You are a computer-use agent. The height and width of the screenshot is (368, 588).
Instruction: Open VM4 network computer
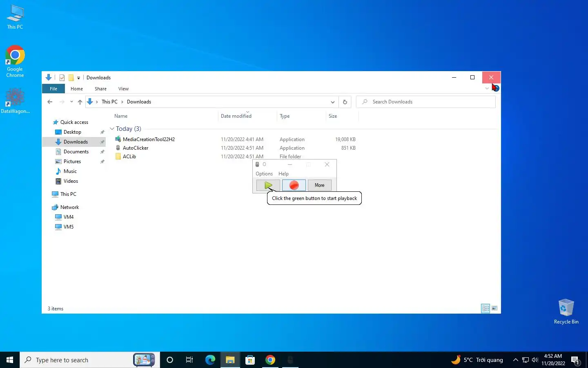(x=69, y=217)
